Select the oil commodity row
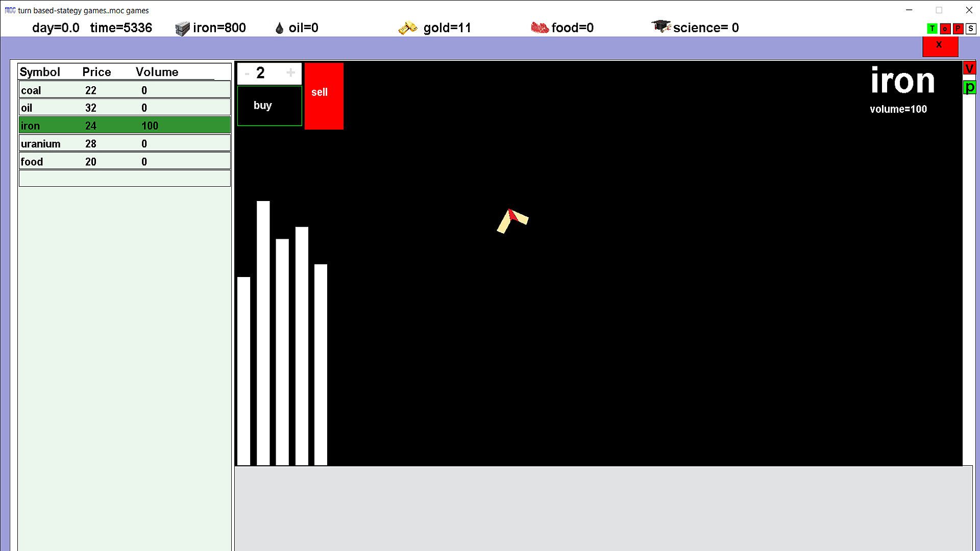The width and height of the screenshot is (980, 551). 125,108
